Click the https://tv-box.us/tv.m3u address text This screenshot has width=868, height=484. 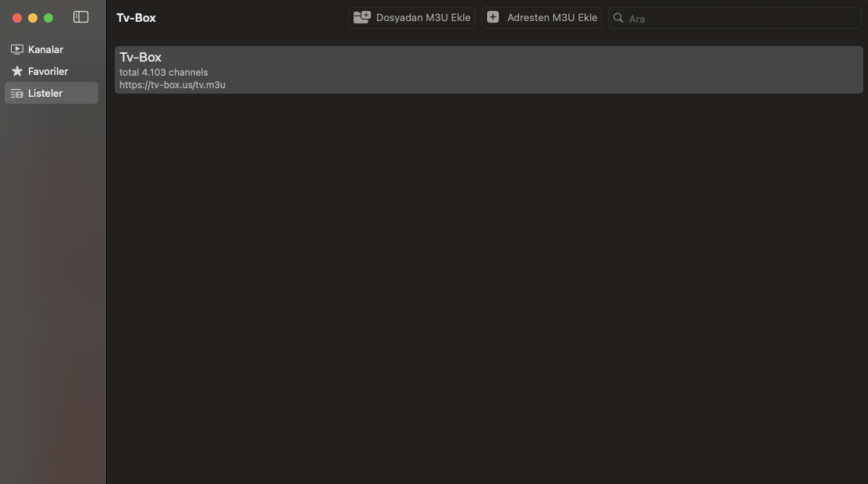point(173,84)
